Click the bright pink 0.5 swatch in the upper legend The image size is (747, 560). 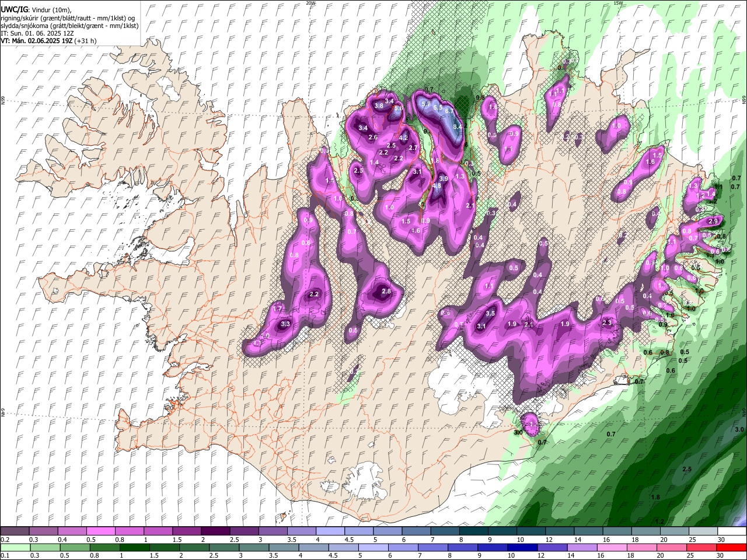[100, 531]
